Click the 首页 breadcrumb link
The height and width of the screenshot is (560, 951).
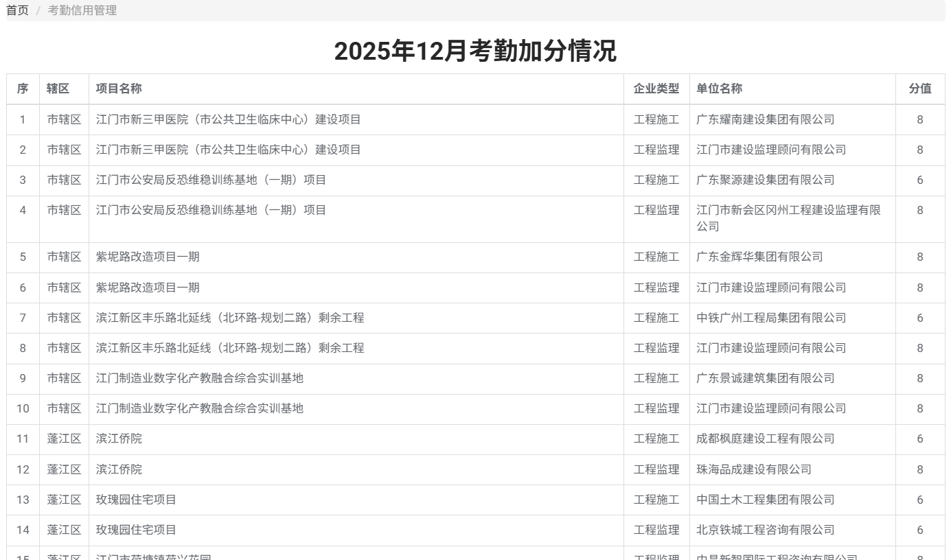point(18,10)
